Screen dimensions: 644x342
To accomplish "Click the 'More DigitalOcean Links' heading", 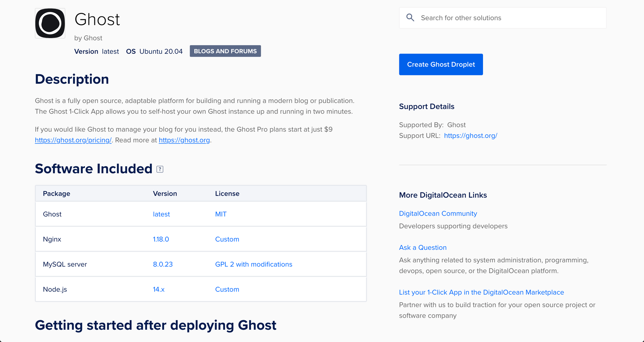I will click(x=443, y=195).
